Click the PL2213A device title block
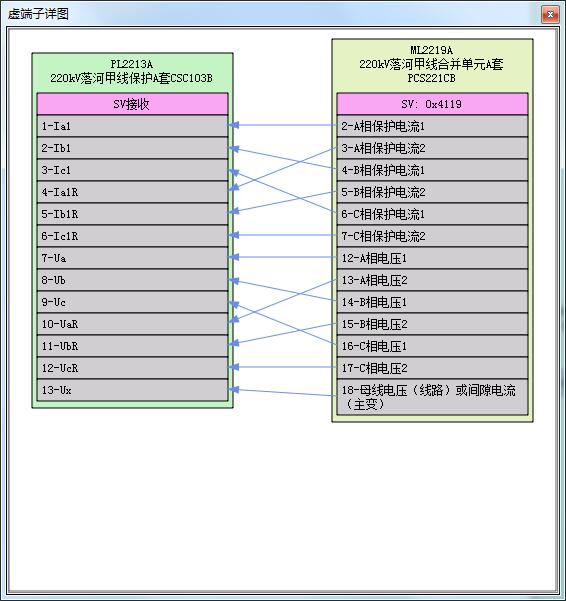Viewport: 566px width, 601px height. click(x=131, y=71)
